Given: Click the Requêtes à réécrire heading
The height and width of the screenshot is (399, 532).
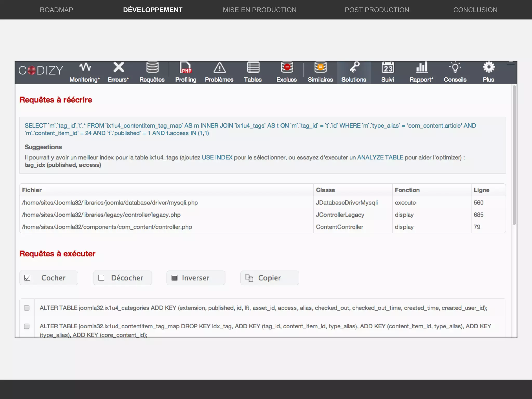Looking at the screenshot, I should click(x=56, y=100).
